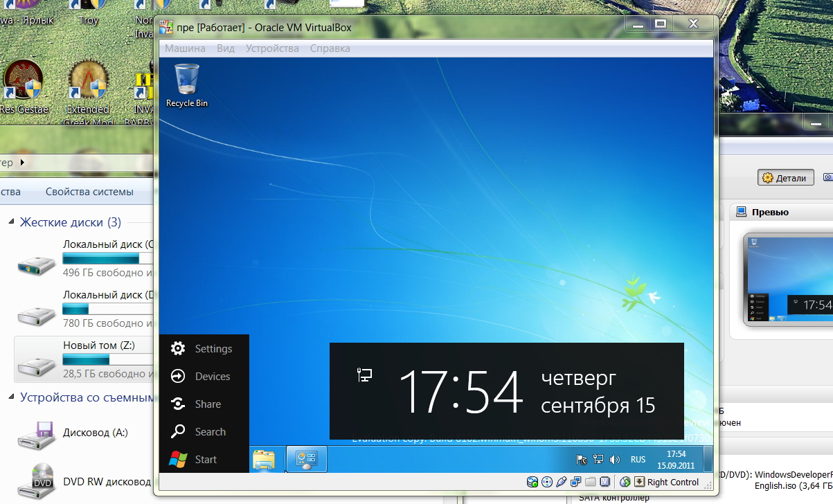Screen dimensions: 833x504
Task: Open the Вид menu in VirtualBox
Action: point(226,48)
